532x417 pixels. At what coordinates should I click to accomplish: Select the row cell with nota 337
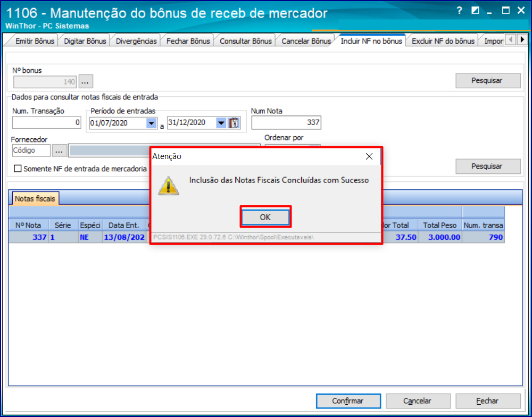29,237
